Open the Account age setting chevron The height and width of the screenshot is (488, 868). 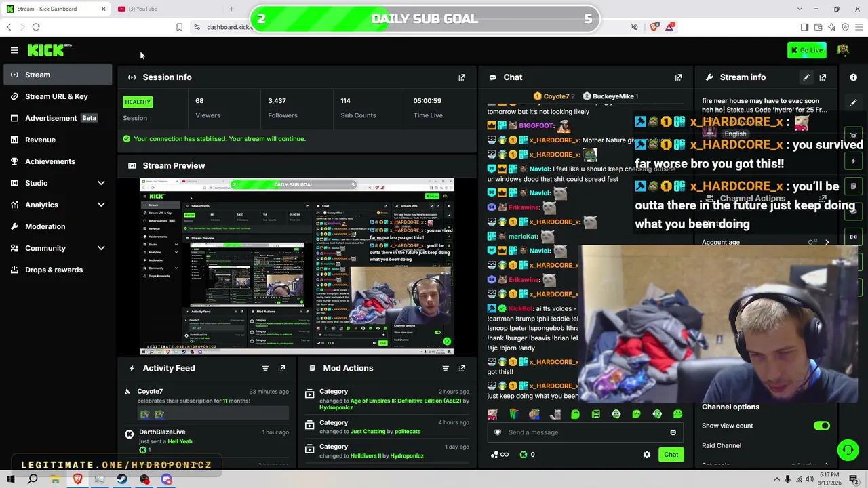pos(827,242)
